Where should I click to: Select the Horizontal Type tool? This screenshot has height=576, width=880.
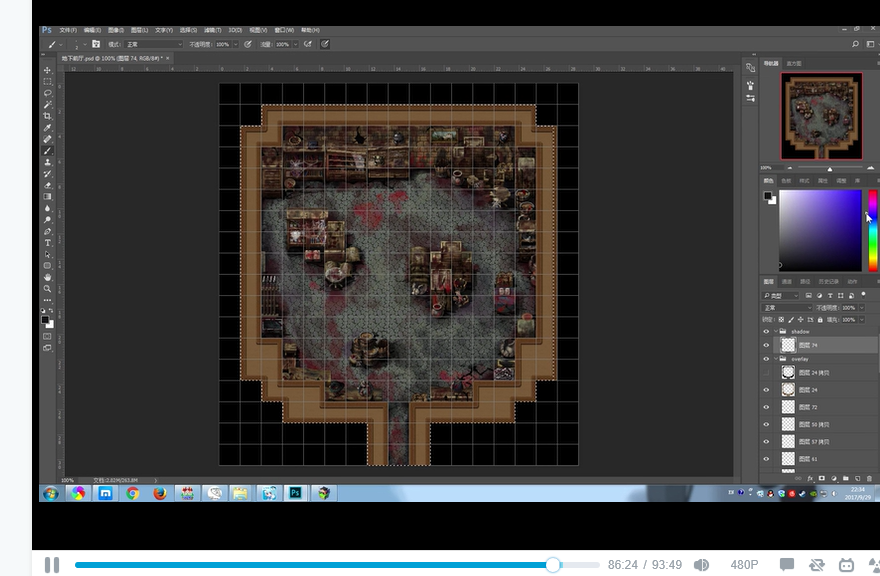point(48,243)
